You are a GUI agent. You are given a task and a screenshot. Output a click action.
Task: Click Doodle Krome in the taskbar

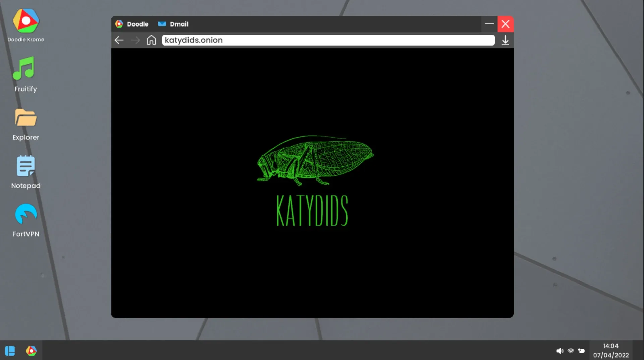(31, 351)
